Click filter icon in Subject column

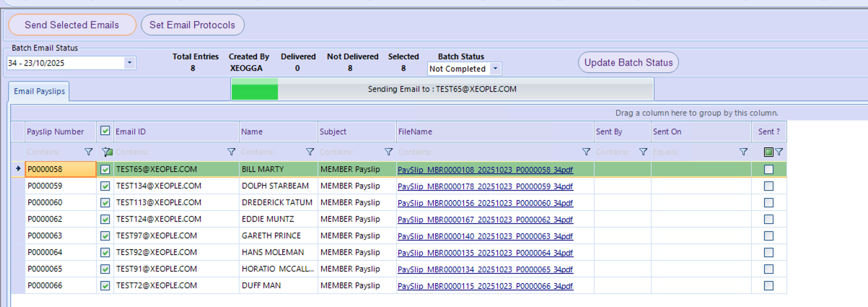(389, 152)
